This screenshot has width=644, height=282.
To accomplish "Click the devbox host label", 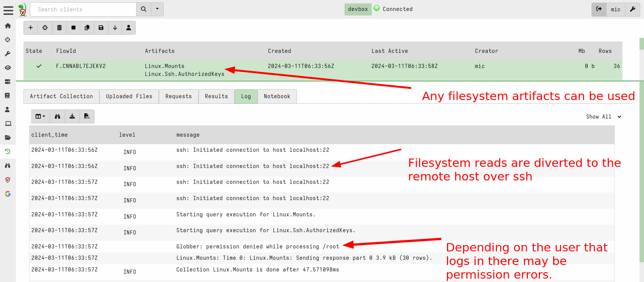I will tap(358, 9).
